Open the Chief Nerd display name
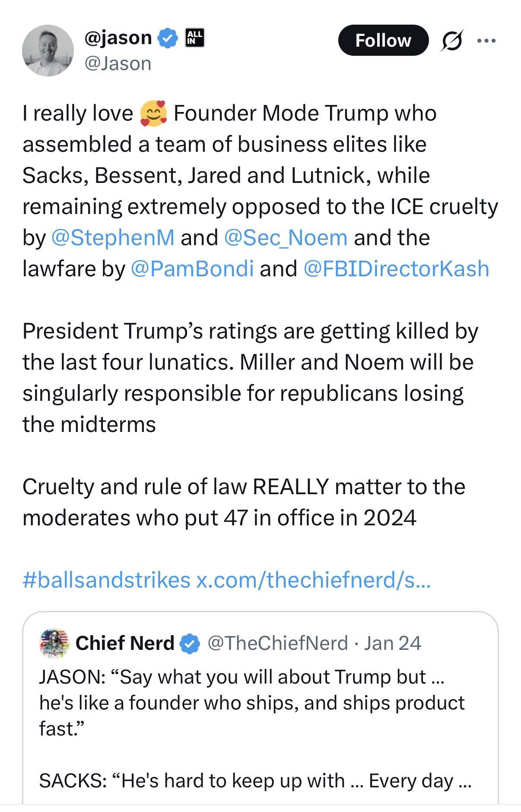 click(125, 643)
